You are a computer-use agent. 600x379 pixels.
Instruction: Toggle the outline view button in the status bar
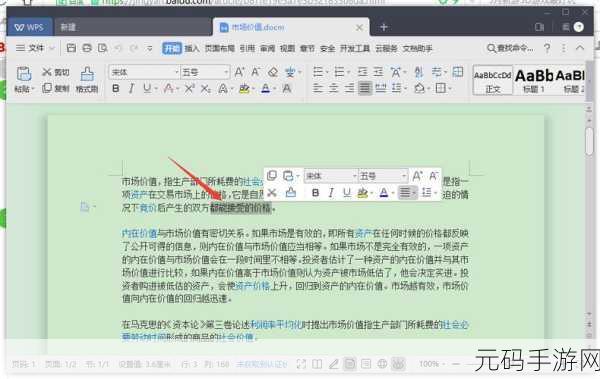click(366, 364)
